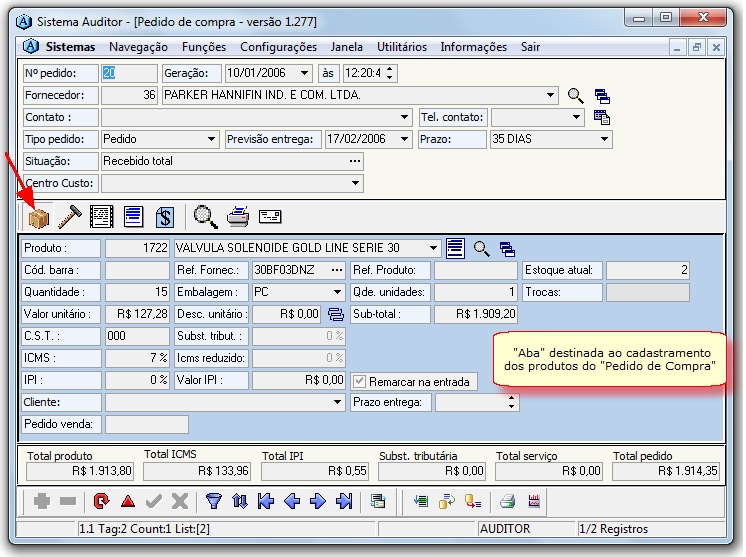
Task: Expand the Prazo 35 DIAS dropdown
Action: coord(604,139)
